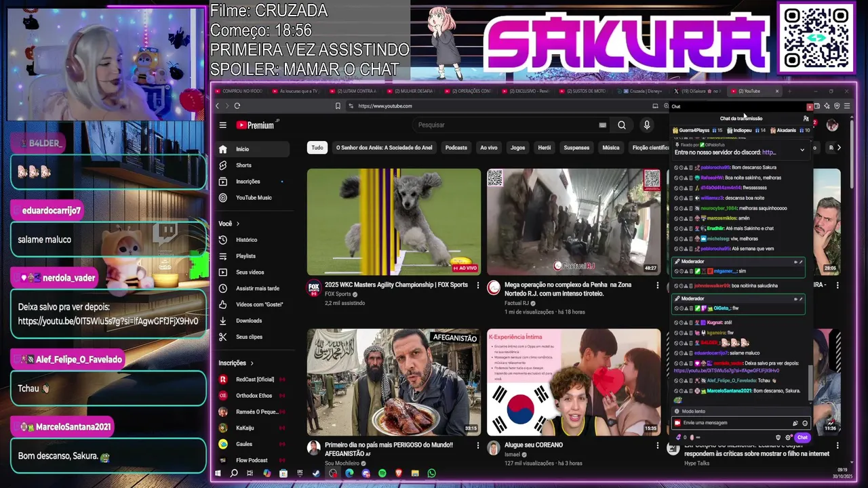The width and height of the screenshot is (868, 488).
Task: Expand the pinned Discord message in chat
Action: pos(802,150)
